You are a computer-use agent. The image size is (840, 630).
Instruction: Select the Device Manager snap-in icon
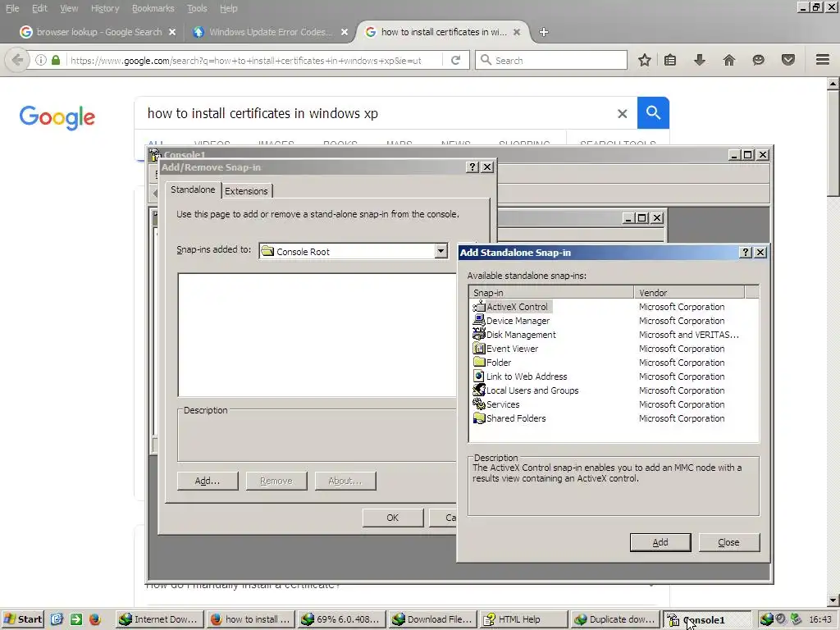pyautogui.click(x=479, y=321)
